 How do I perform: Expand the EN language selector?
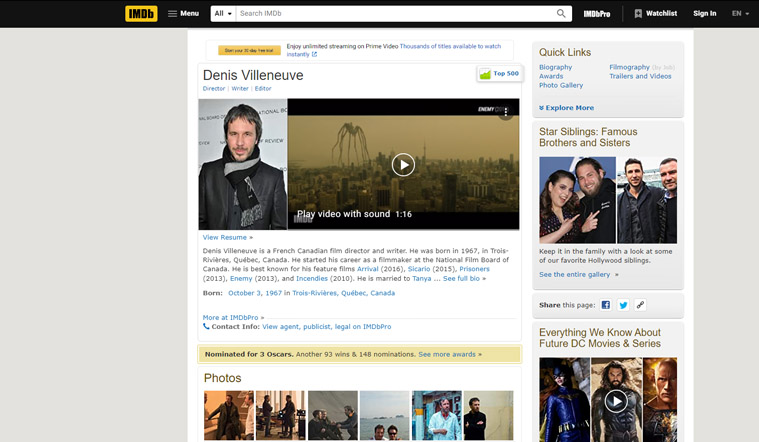[740, 14]
